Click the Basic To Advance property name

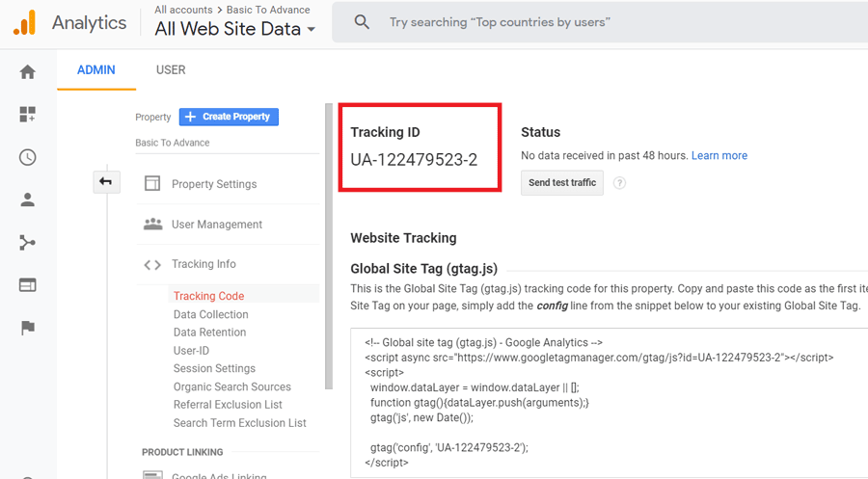173,143
